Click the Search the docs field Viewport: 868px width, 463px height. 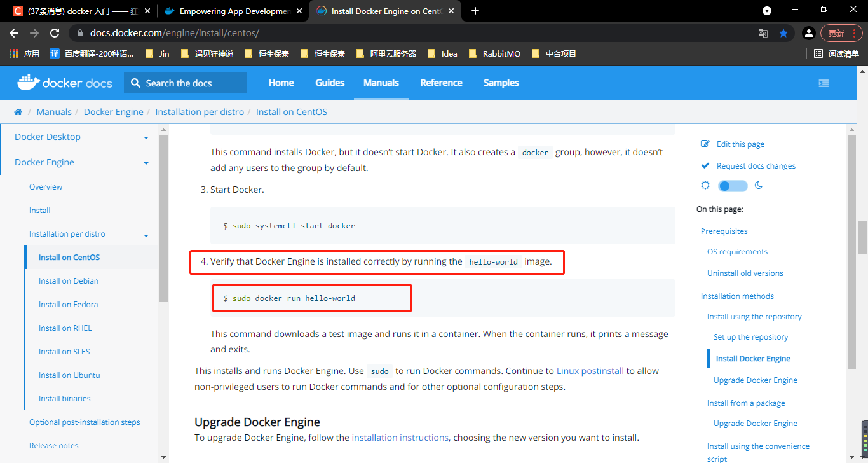tap(185, 83)
